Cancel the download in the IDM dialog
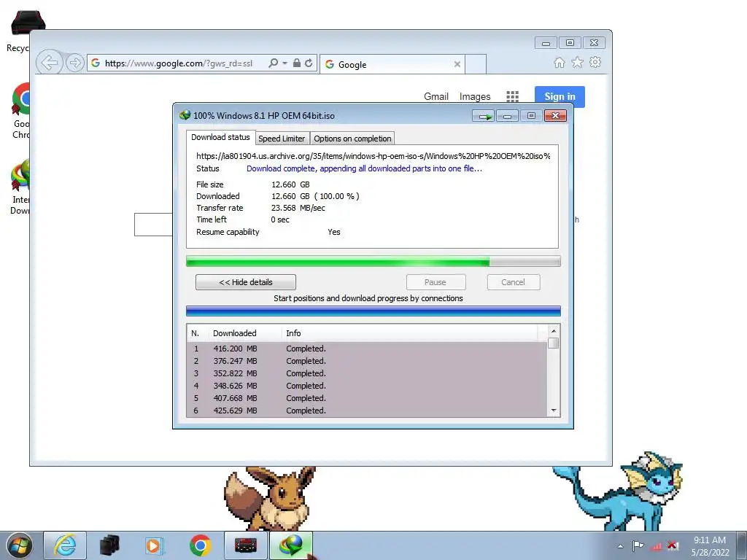 [513, 282]
